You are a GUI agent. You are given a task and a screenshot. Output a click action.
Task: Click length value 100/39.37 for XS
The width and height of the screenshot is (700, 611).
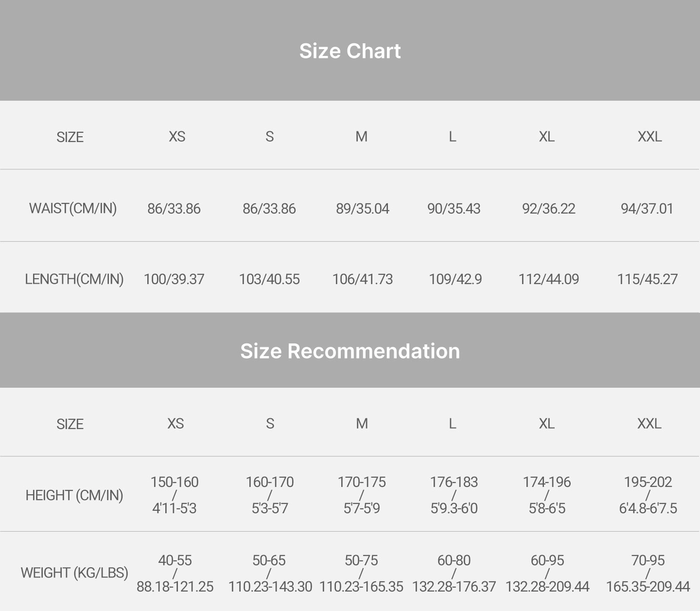(x=174, y=279)
